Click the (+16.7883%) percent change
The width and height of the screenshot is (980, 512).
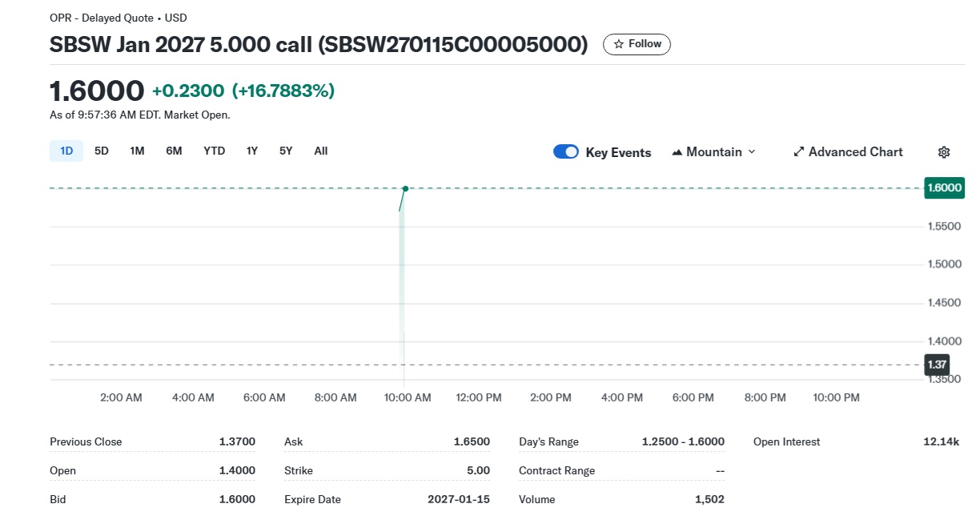(x=283, y=91)
